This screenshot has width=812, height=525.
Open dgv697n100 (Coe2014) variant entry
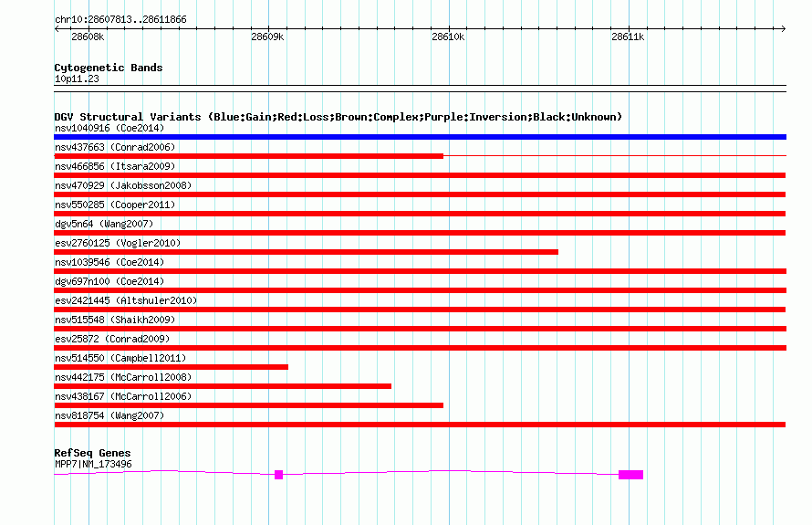[x=109, y=281]
